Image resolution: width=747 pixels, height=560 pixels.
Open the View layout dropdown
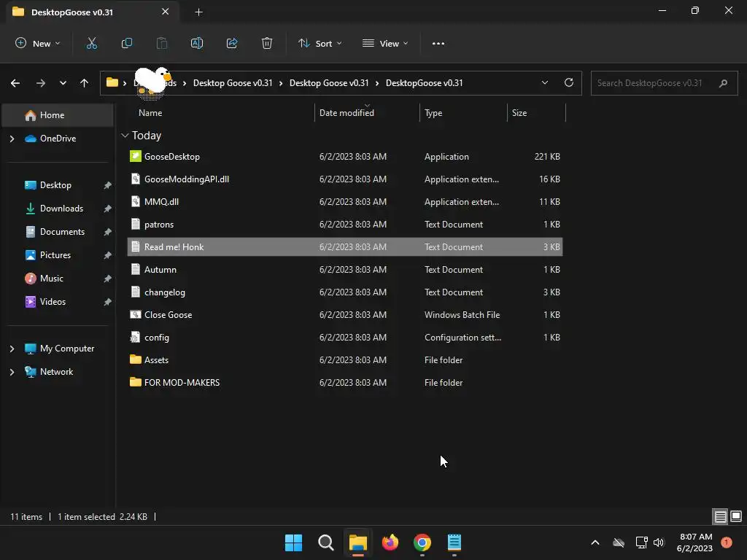click(385, 43)
